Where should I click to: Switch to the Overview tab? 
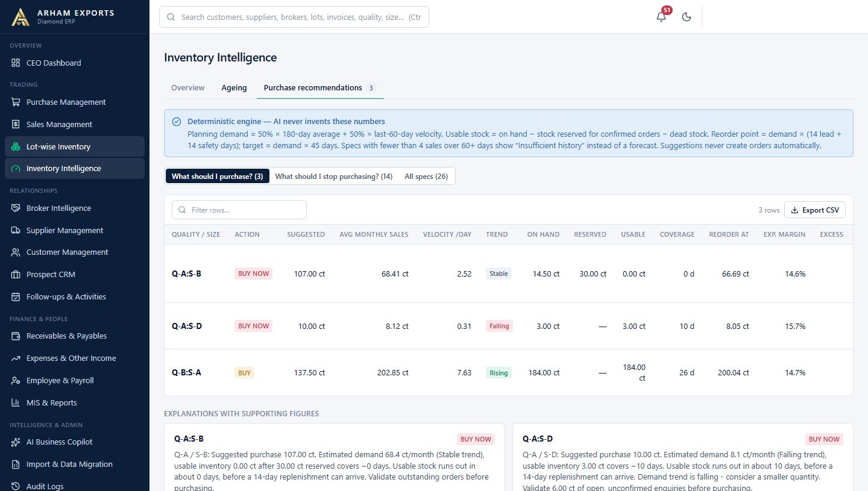[x=188, y=87]
